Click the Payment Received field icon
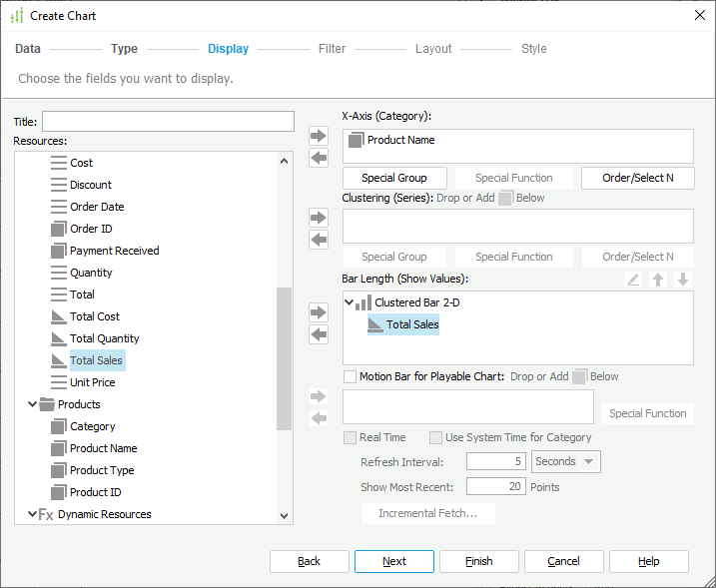This screenshot has width=716, height=588. [x=59, y=251]
